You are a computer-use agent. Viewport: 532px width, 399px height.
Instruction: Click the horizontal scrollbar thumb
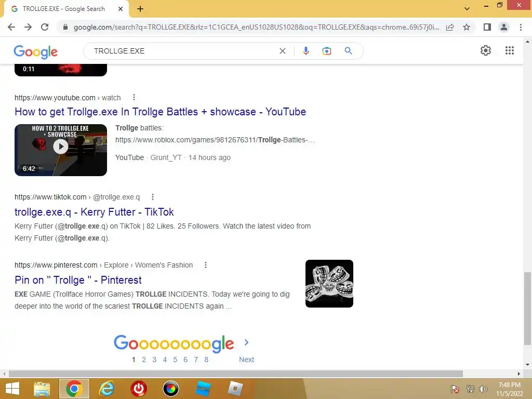(x=236, y=374)
